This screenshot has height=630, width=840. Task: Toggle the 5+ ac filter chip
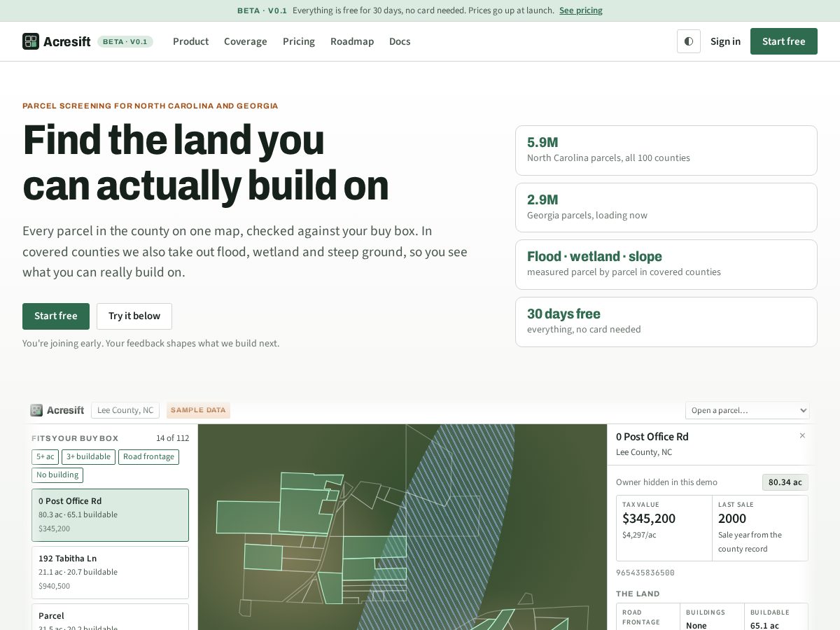[x=45, y=457]
